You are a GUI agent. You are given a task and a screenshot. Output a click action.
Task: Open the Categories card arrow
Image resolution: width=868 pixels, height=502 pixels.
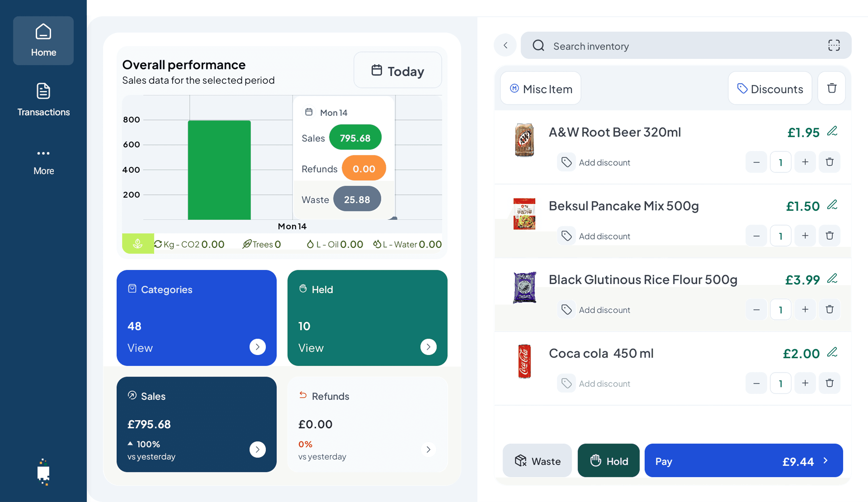pyautogui.click(x=258, y=347)
